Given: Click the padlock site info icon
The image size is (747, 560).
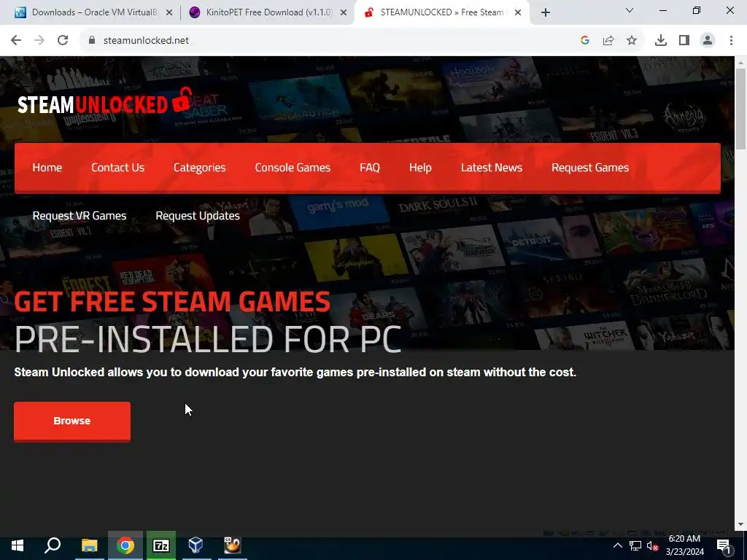Looking at the screenshot, I should tap(92, 41).
